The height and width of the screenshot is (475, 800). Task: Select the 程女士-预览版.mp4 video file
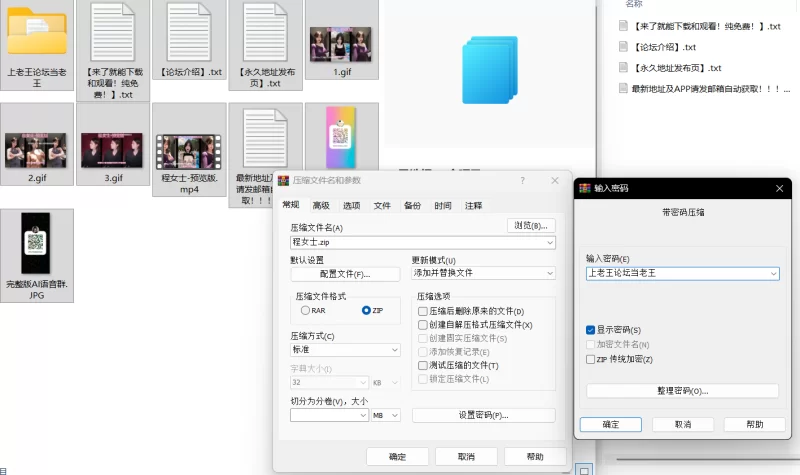coord(189,150)
